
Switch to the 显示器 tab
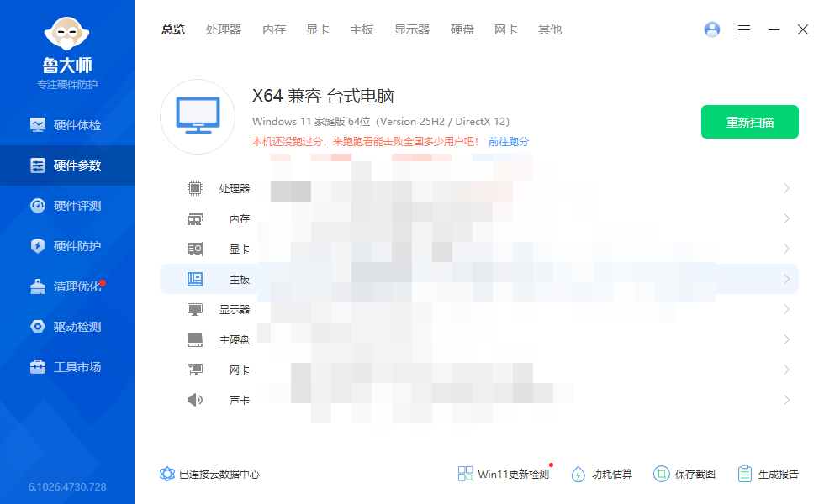(x=412, y=30)
